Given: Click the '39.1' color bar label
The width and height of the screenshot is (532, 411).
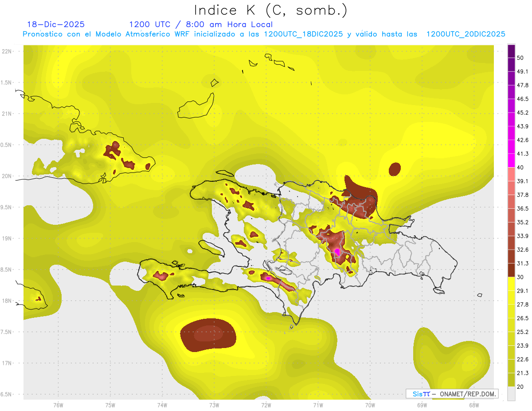Looking at the screenshot, I should pos(522,181).
